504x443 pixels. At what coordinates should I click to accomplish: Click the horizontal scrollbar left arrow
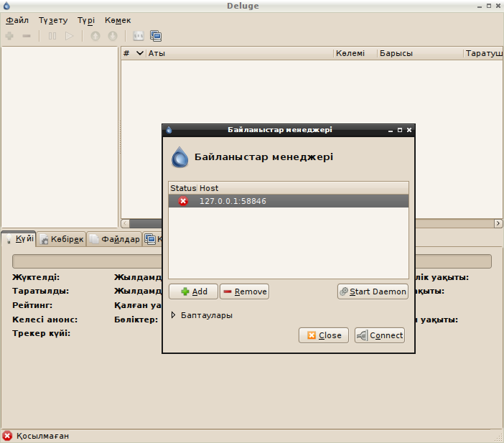coord(126,223)
